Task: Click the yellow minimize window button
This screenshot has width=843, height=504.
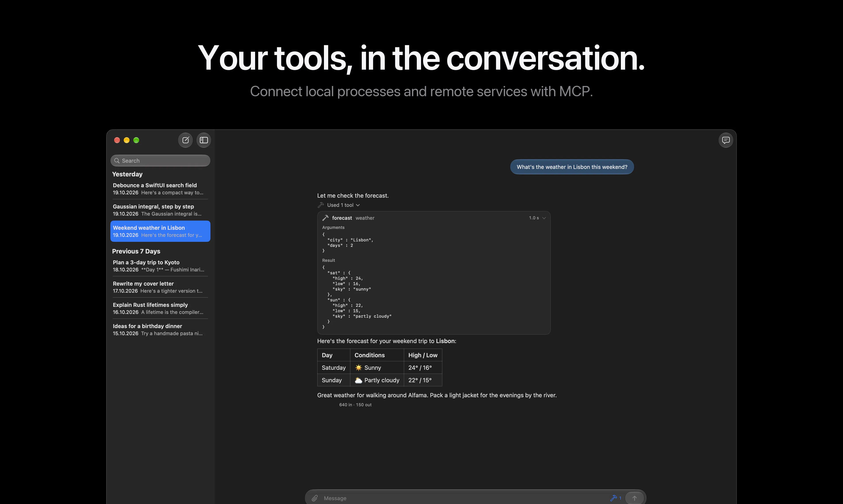Action: [x=127, y=140]
